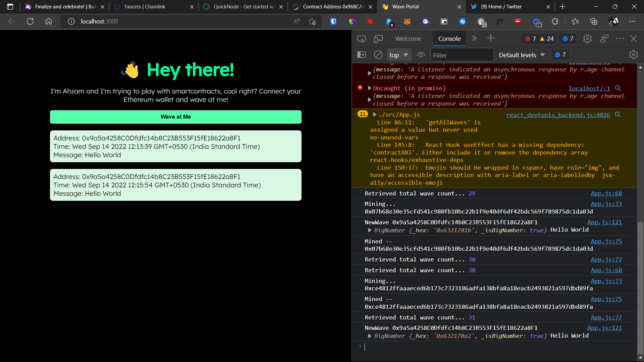Click the Wave at Me button

click(x=175, y=117)
